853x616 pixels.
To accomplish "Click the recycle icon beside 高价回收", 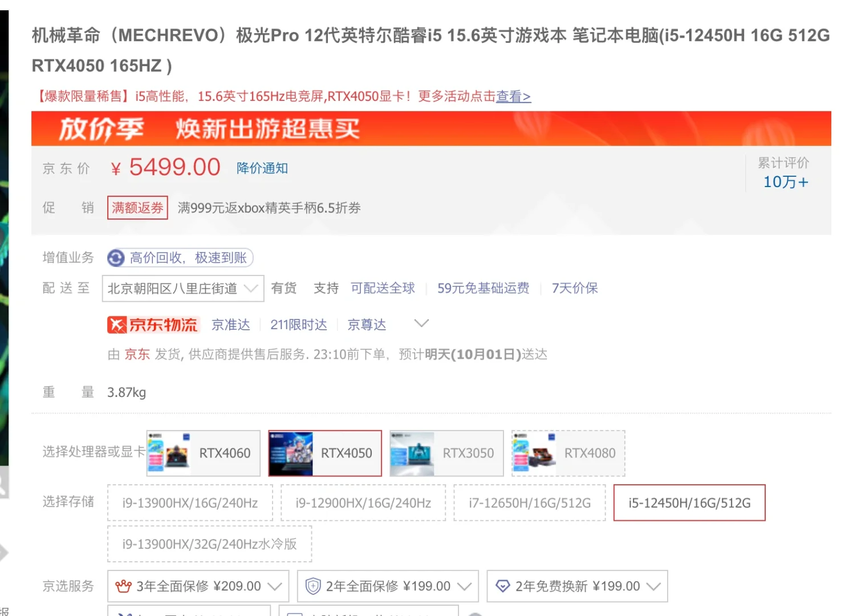I will (x=116, y=258).
